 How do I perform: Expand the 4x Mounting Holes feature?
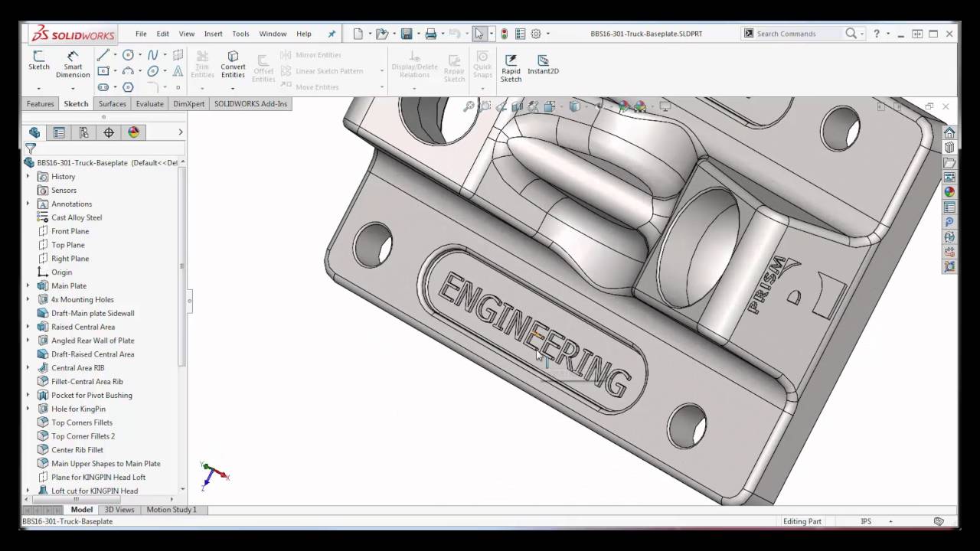coord(28,299)
